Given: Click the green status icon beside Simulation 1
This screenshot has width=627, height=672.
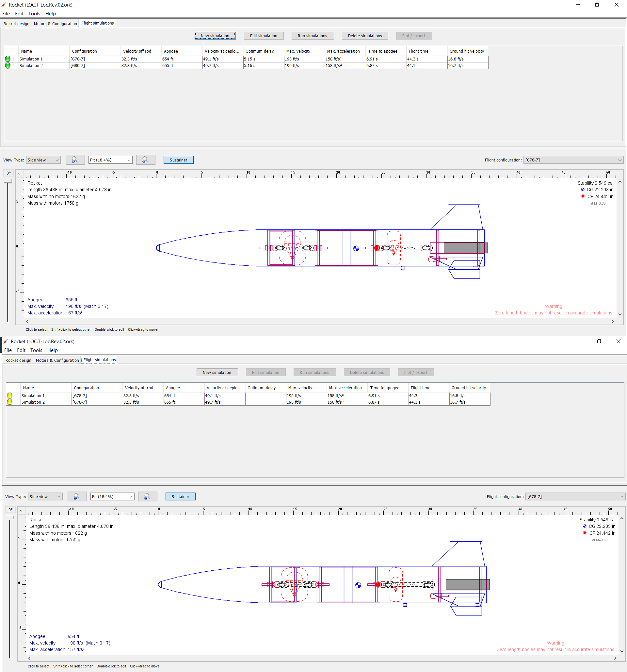Looking at the screenshot, I should coord(8,59).
